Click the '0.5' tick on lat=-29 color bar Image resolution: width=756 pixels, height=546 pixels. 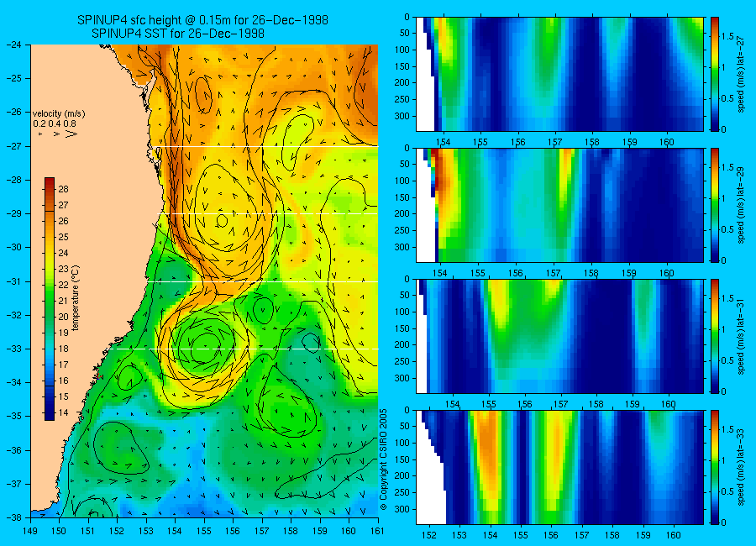[727, 229]
